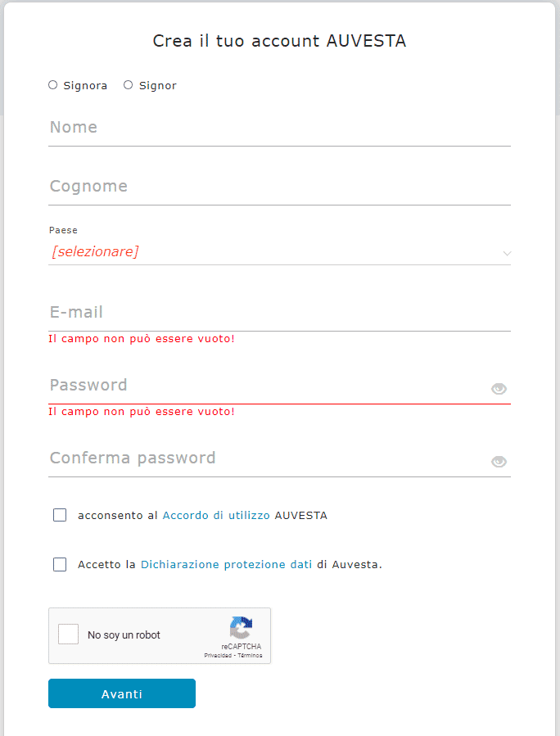This screenshot has width=560, height=736.
Task: Open the Dichiarazione protezione dati link
Action: pos(226,564)
